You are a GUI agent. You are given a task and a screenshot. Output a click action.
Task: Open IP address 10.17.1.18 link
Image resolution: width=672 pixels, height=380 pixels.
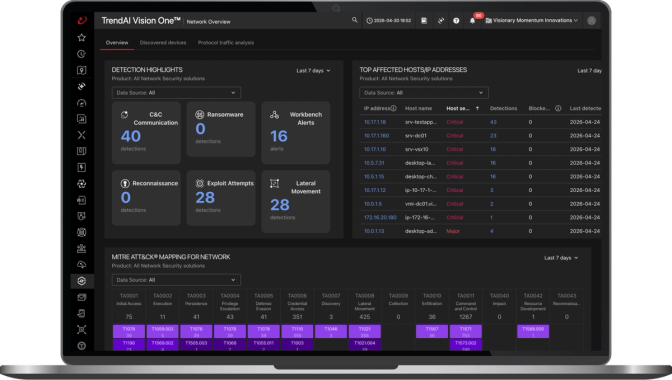tap(375, 122)
